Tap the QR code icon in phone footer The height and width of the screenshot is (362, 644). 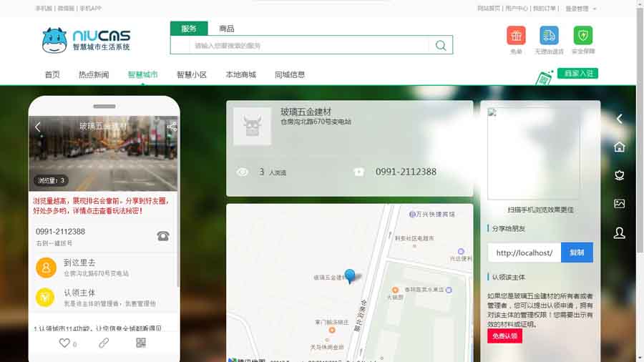click(141, 343)
